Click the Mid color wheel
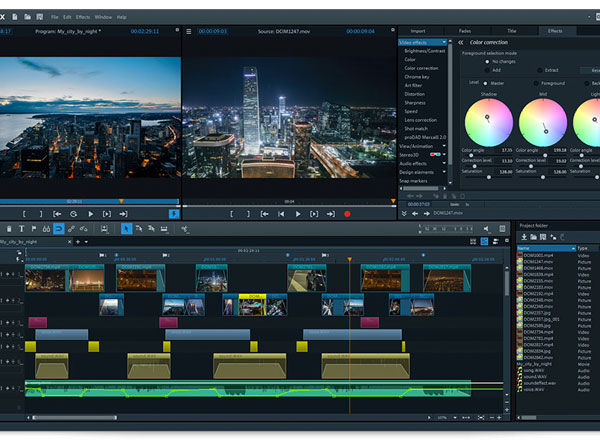This screenshot has width=600, height=440. point(543,122)
